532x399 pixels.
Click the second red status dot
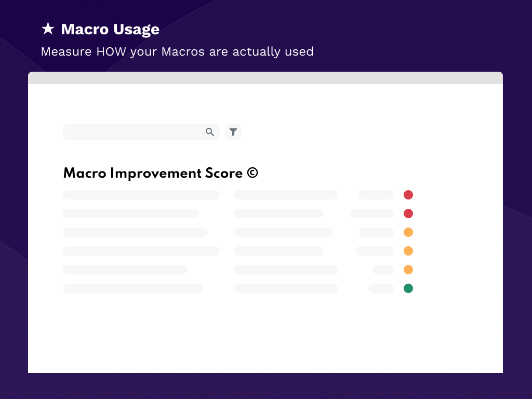pyautogui.click(x=408, y=214)
